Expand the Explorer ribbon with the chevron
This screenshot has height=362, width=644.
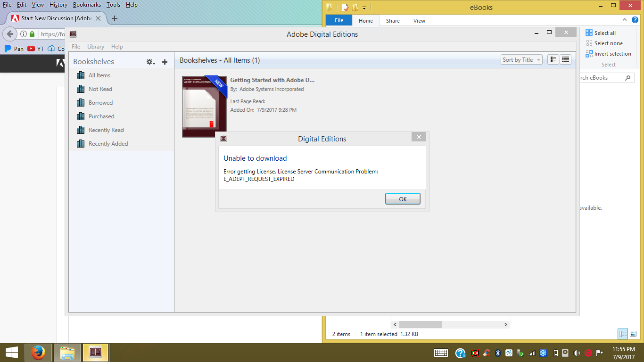(624, 20)
